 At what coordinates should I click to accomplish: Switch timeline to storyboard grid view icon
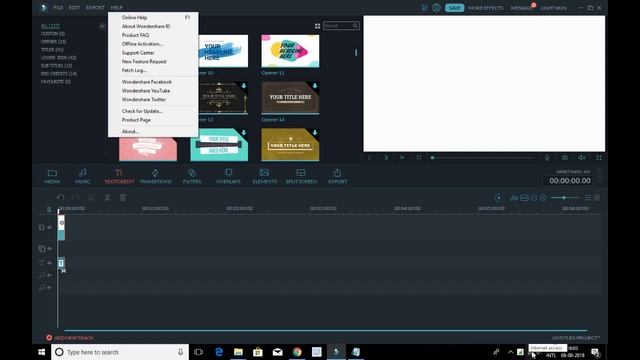[x=597, y=198]
